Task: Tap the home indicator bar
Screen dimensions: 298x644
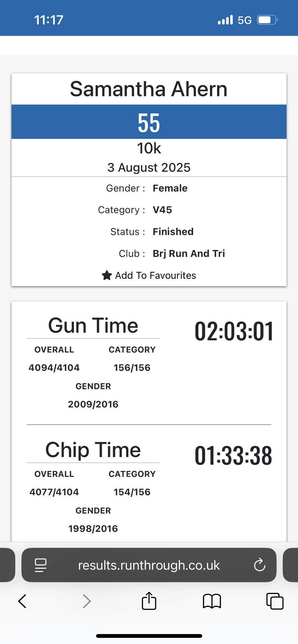Action: pyautogui.click(x=149, y=636)
